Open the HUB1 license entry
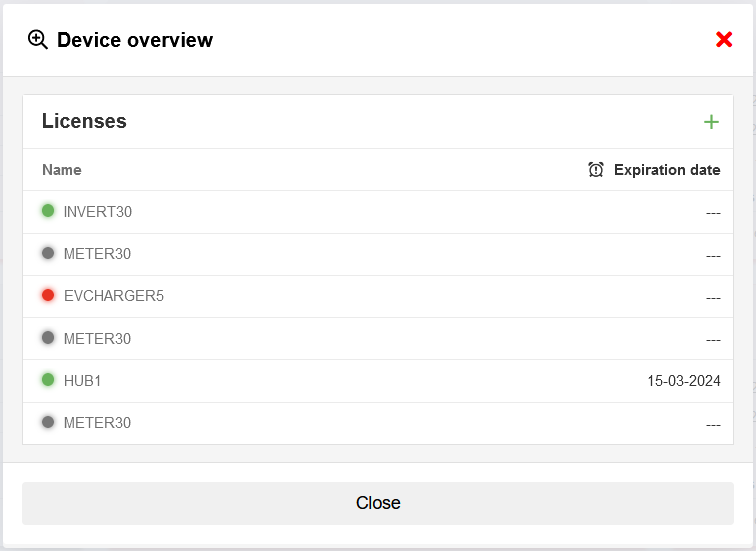756x551 pixels. [82, 381]
